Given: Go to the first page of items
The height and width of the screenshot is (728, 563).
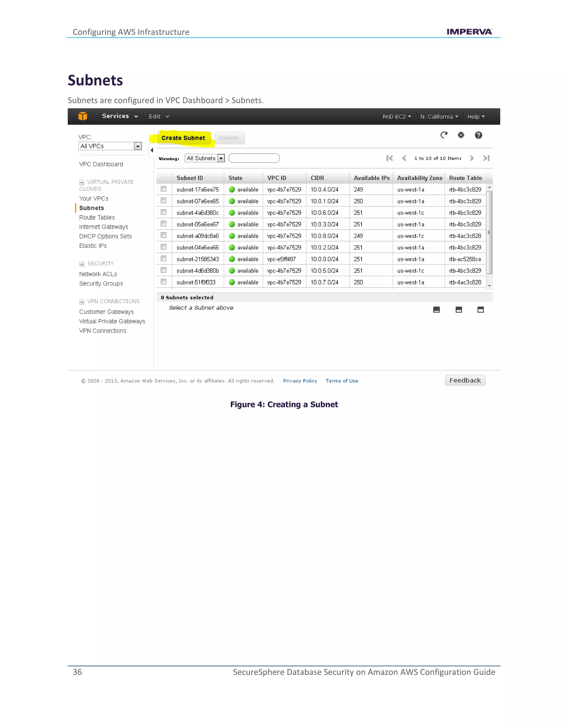Looking at the screenshot, I should [x=390, y=158].
